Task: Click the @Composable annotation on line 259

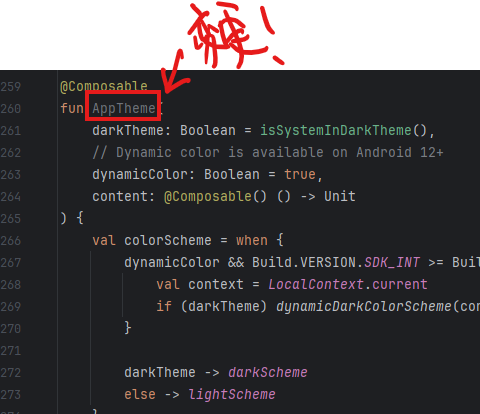Action: coord(104,86)
